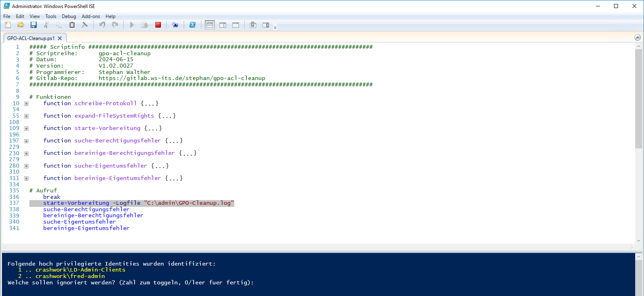
Task: Maximize the PowerShell ISE window
Action: pos(616,6)
